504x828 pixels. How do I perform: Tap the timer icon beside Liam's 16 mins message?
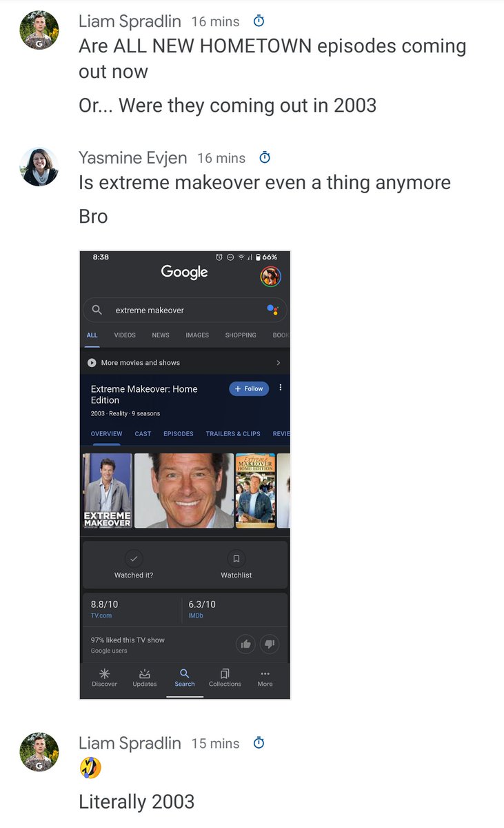[259, 20]
